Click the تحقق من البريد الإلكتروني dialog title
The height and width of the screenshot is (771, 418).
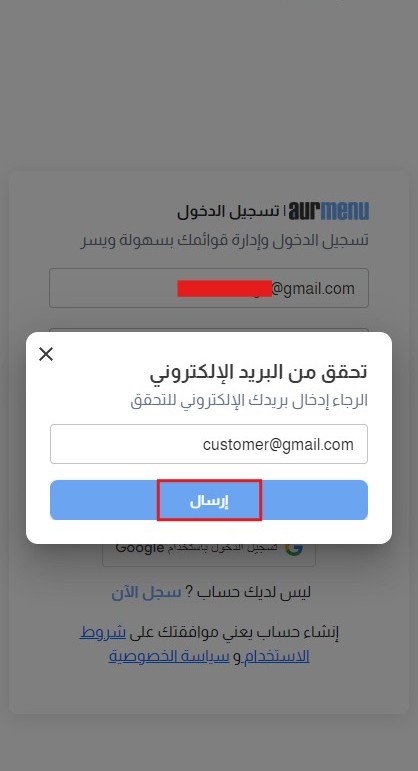pyautogui.click(x=259, y=372)
